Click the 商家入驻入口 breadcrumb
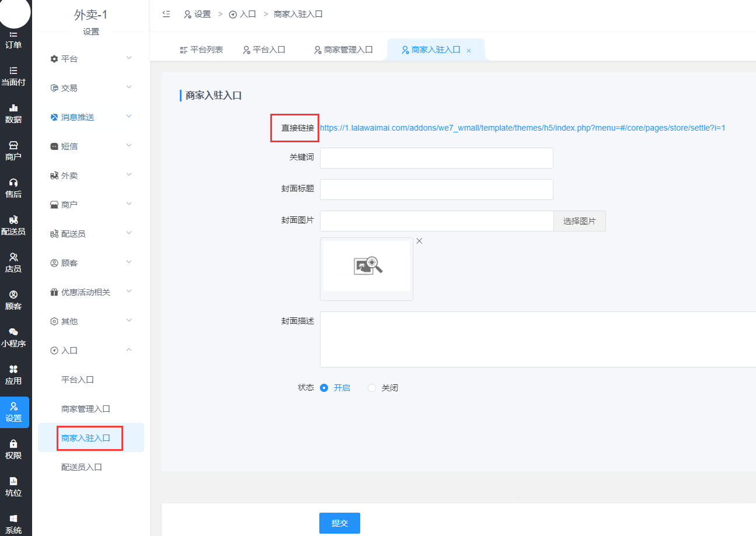This screenshot has width=756, height=536. [x=298, y=14]
